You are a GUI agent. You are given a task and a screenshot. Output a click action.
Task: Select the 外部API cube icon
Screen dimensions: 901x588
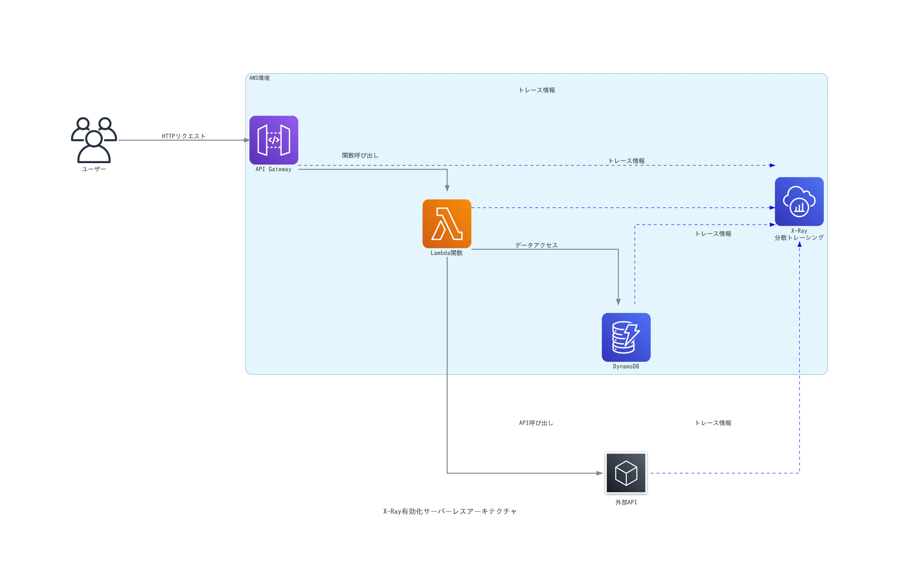pos(626,473)
